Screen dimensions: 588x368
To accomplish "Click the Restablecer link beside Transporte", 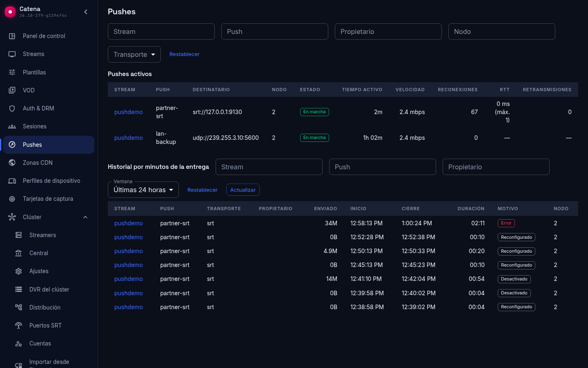I will pos(185,54).
